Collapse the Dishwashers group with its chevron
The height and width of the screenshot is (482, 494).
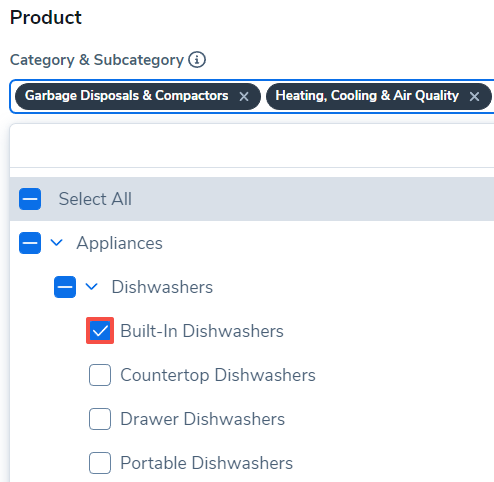[91, 286]
